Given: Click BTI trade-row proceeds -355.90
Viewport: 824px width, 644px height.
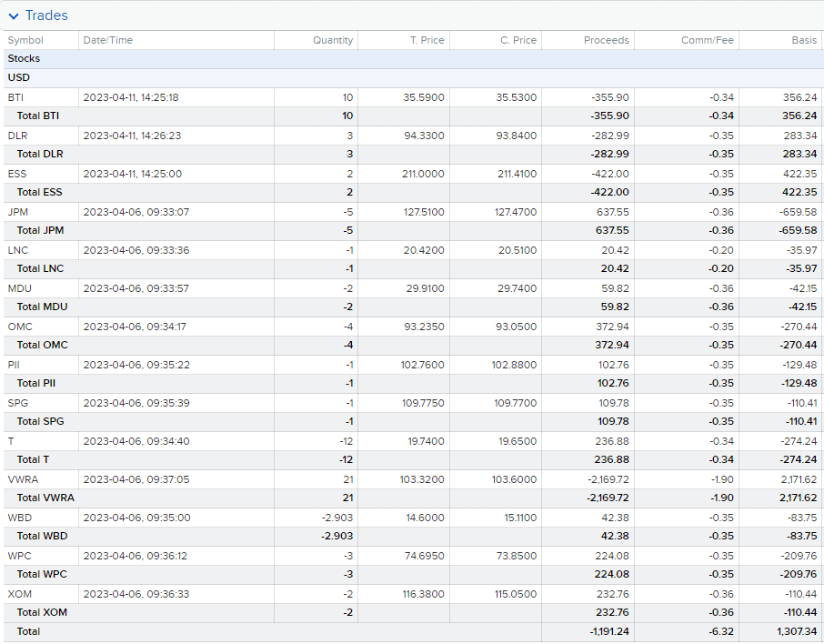Looking at the screenshot, I should [x=609, y=98].
